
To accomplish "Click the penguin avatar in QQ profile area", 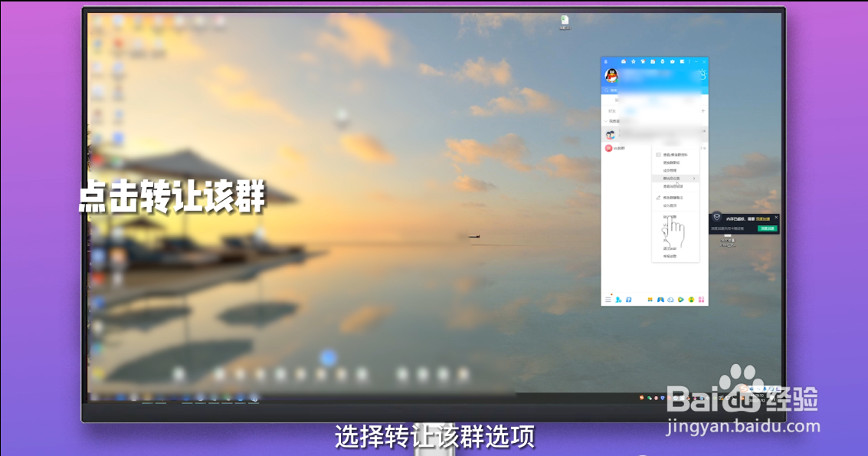I will click(x=611, y=74).
